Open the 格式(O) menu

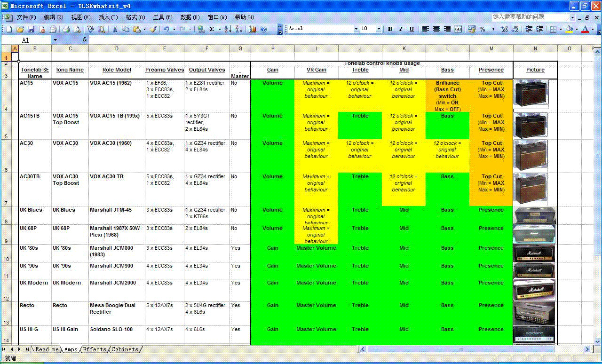[x=135, y=17]
